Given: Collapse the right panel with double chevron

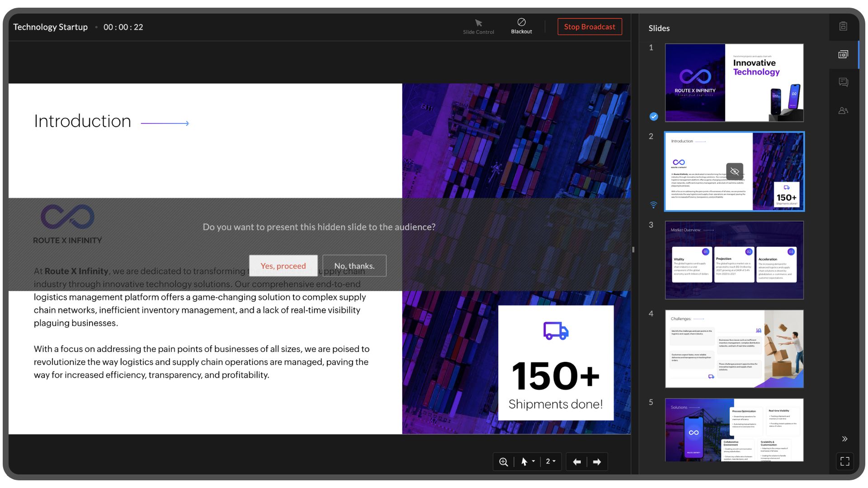Looking at the screenshot, I should pyautogui.click(x=844, y=439).
